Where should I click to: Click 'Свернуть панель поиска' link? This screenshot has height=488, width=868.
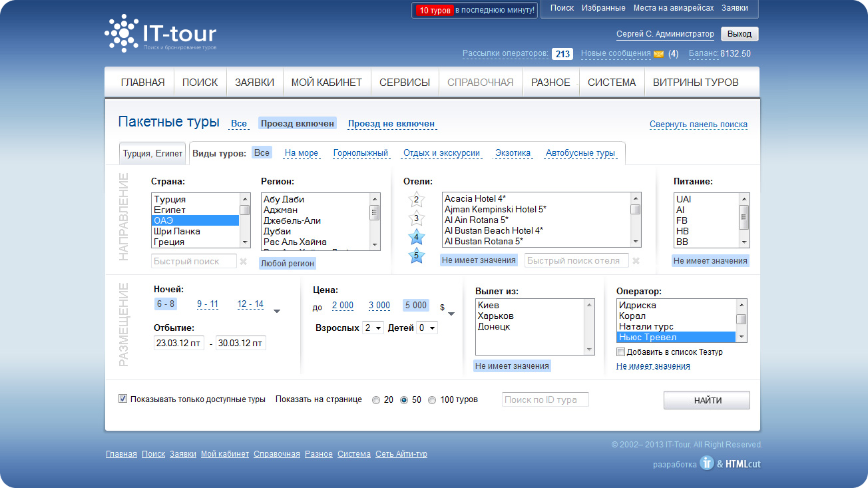(698, 124)
